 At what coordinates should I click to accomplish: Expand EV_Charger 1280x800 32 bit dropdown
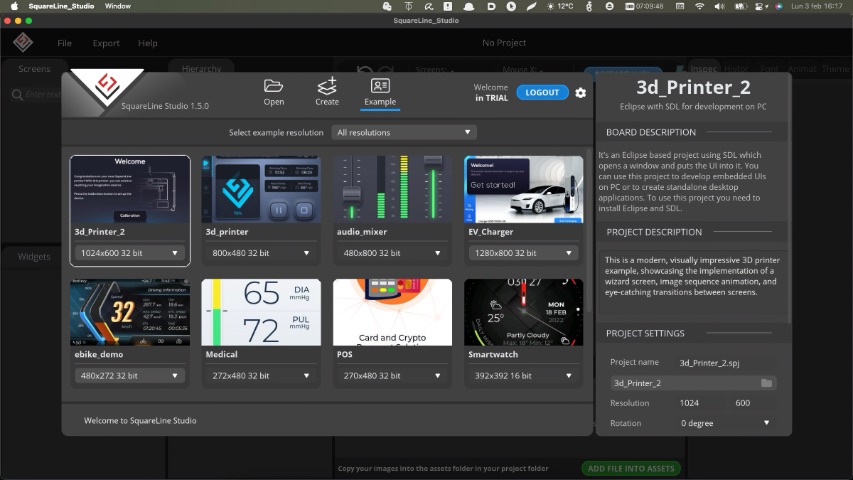point(523,253)
